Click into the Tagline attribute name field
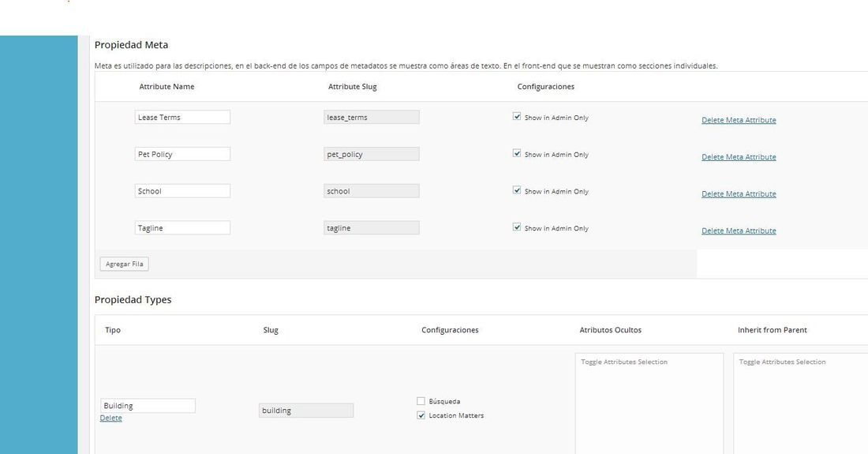 pyautogui.click(x=182, y=227)
